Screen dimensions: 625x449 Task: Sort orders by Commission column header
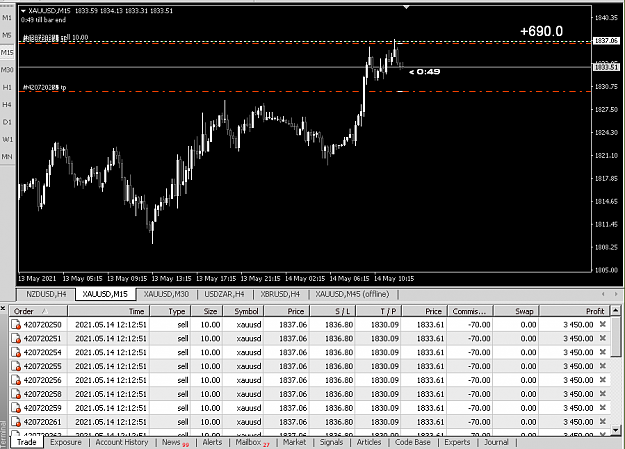click(470, 311)
